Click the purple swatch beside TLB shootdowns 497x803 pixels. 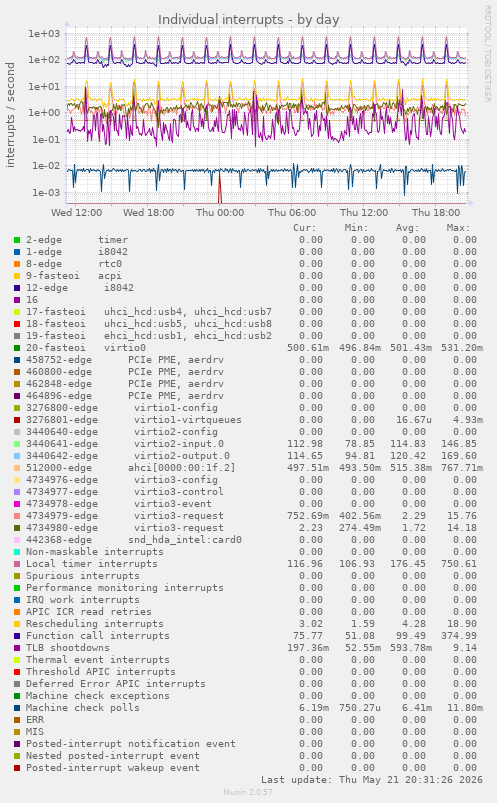[17, 648]
